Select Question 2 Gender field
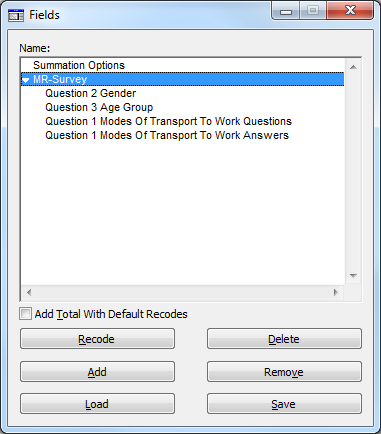Viewport: 381px width, 434px height. (x=91, y=93)
